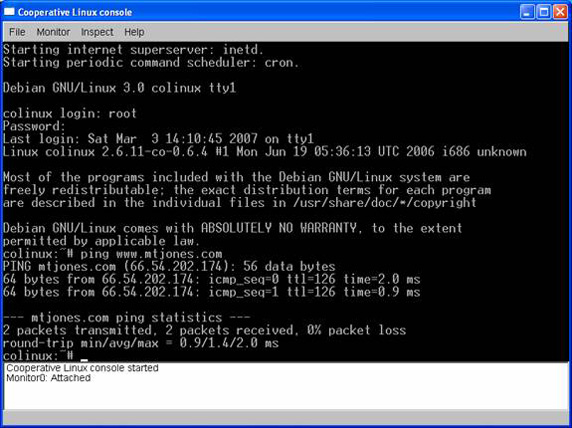Click the ping reply line with icmp_seq=0
The image size is (572, 428).
tap(212, 279)
